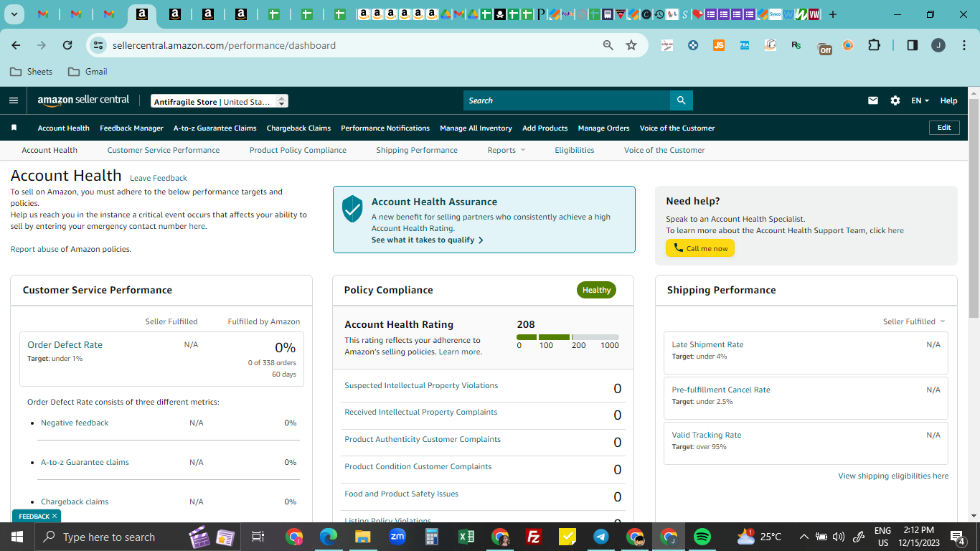This screenshot has height=551, width=980.
Task: Click the Edit button in the favorites bar
Action: tap(944, 128)
